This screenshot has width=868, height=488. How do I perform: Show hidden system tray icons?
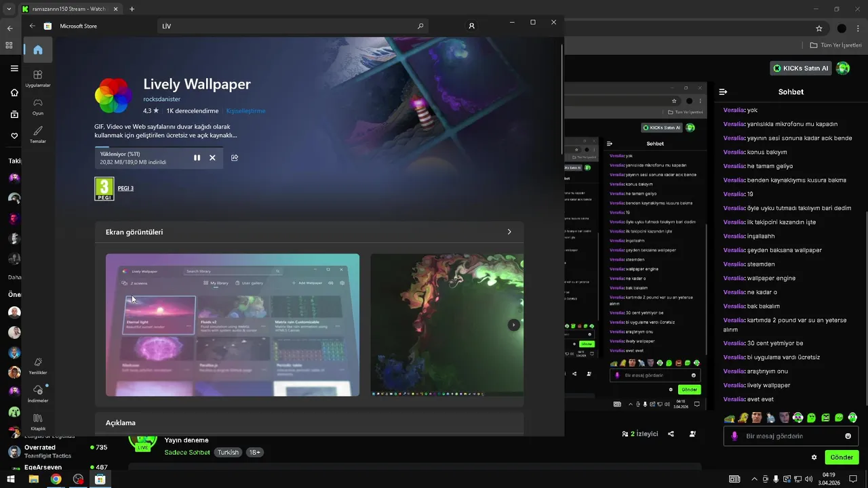753,479
